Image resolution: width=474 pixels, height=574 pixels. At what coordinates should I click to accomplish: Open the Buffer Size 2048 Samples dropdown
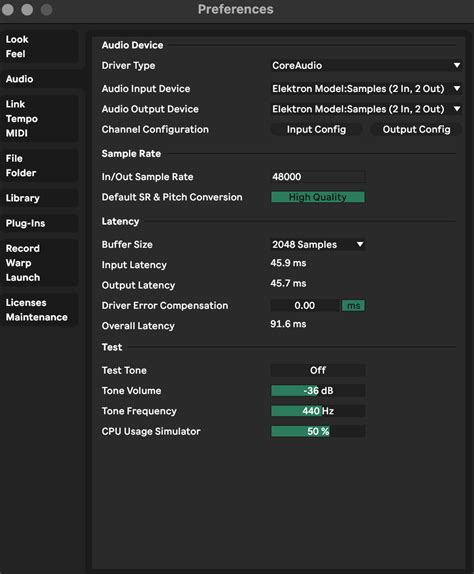318,245
